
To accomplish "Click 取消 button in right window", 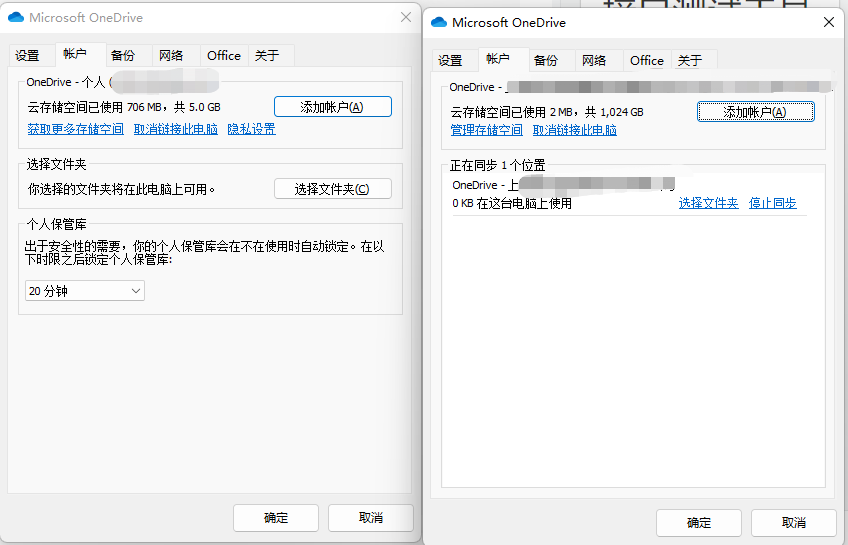I will point(794,523).
